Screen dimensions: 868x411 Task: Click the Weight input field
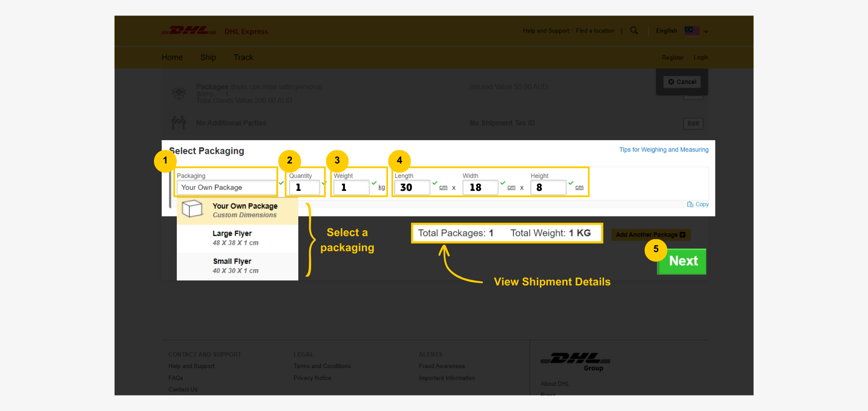click(x=351, y=187)
